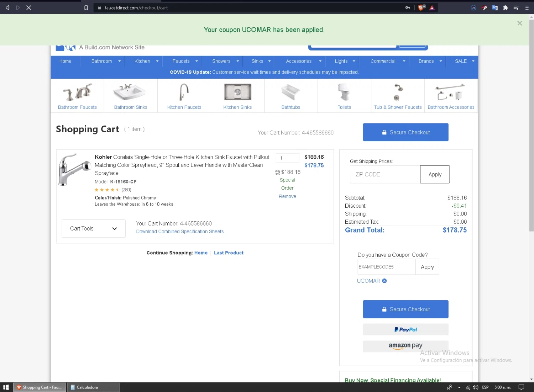
Task: Click the Build.com Network Site logo
Action: coord(100,47)
